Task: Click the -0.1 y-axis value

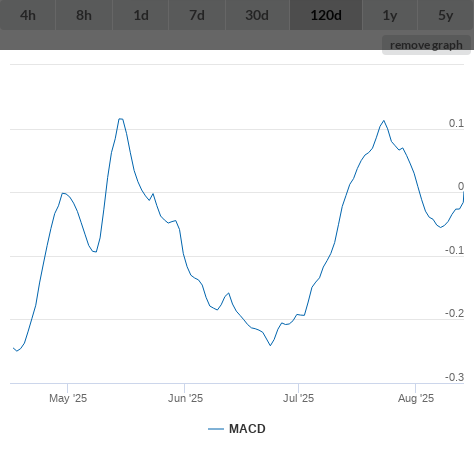Action: 455,250
